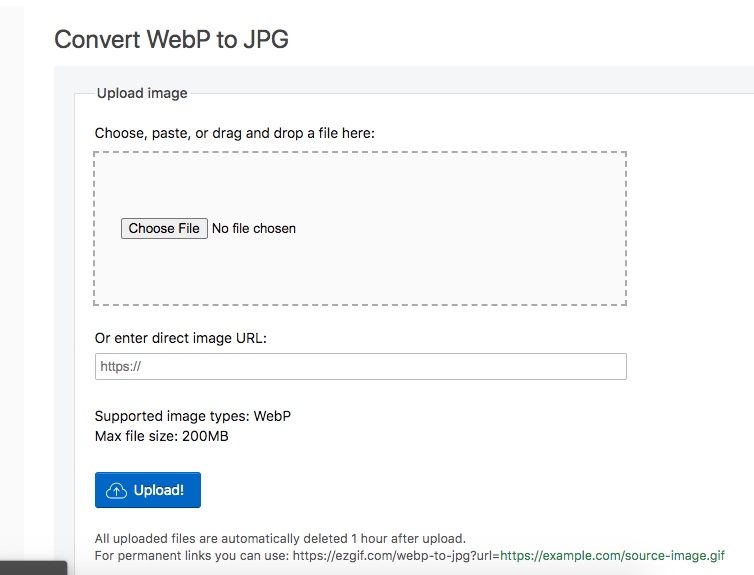The height and width of the screenshot is (575, 754).
Task: Click the "No file chosen" text
Action: pyautogui.click(x=254, y=228)
